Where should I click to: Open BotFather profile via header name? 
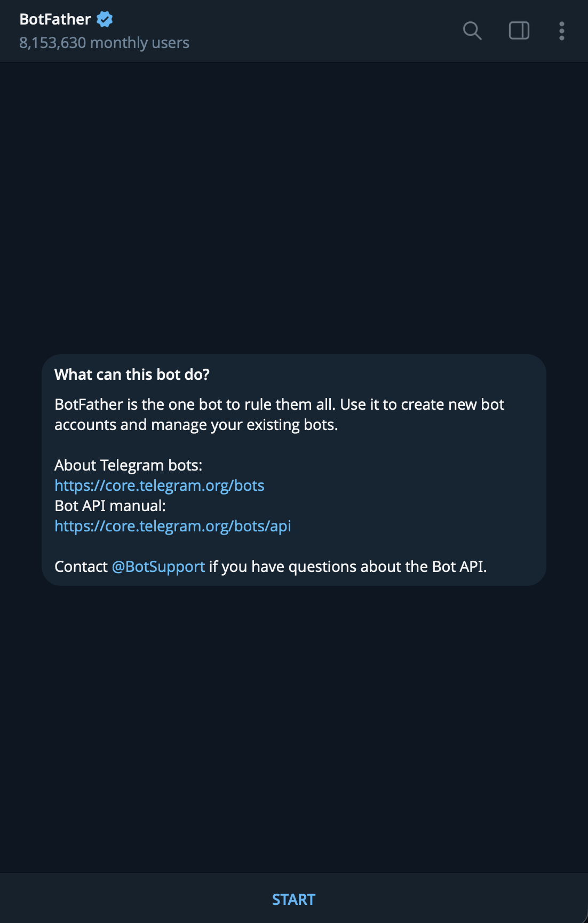[55, 20]
